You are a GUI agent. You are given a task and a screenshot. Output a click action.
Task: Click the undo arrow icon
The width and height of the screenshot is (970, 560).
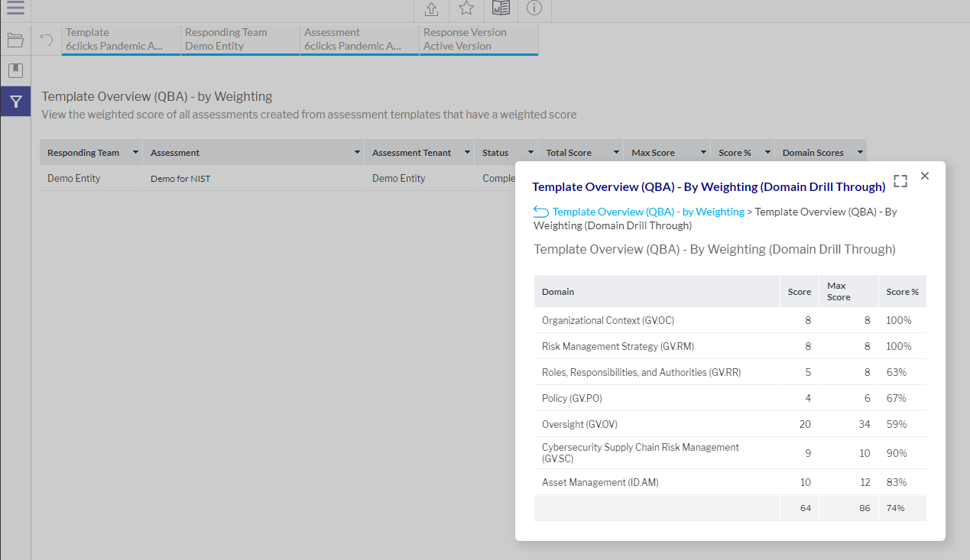[47, 40]
